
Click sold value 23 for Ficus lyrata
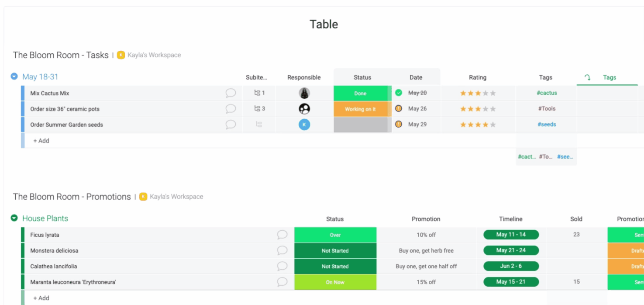(x=576, y=234)
